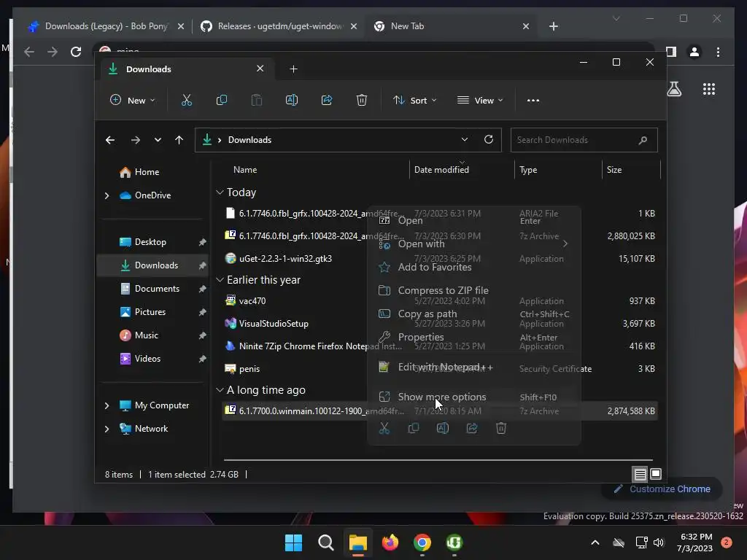This screenshot has width=747, height=560.
Task: Choose Open in the context menu
Action: tap(474, 220)
